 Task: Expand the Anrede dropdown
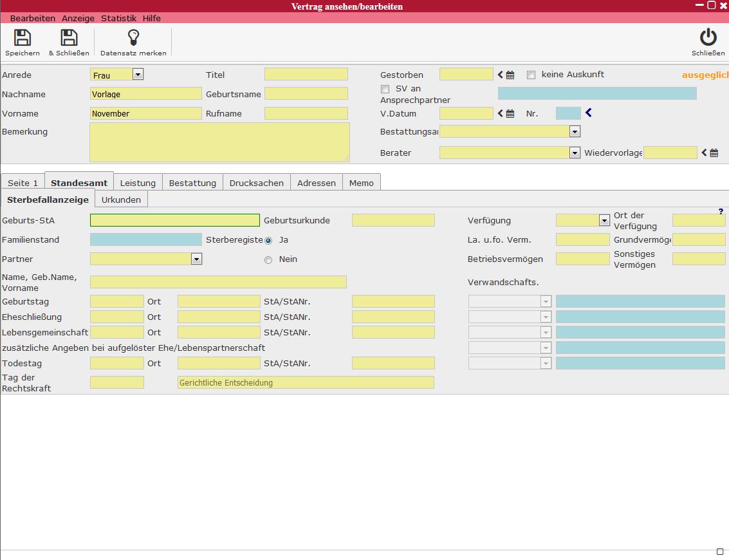point(137,75)
